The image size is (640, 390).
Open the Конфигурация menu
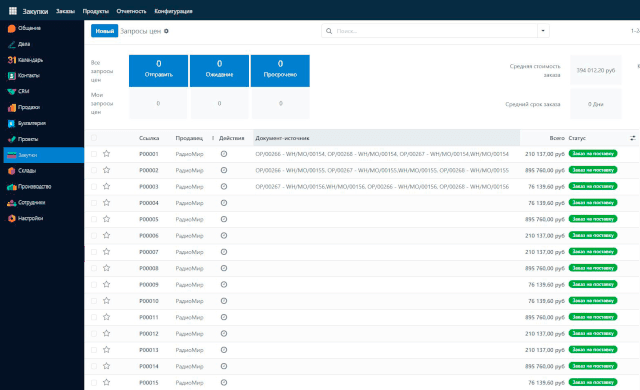(173, 11)
